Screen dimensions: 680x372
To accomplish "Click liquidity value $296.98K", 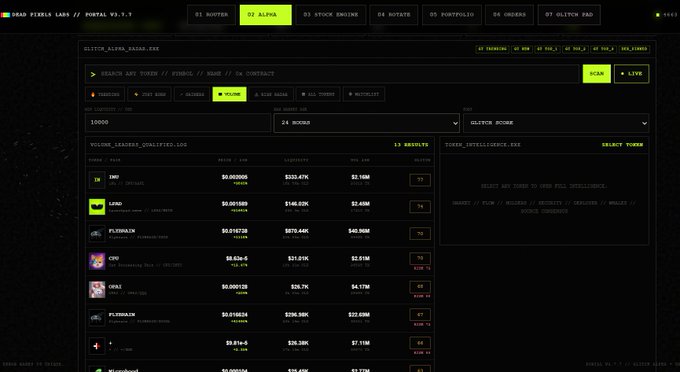I will [297, 314].
